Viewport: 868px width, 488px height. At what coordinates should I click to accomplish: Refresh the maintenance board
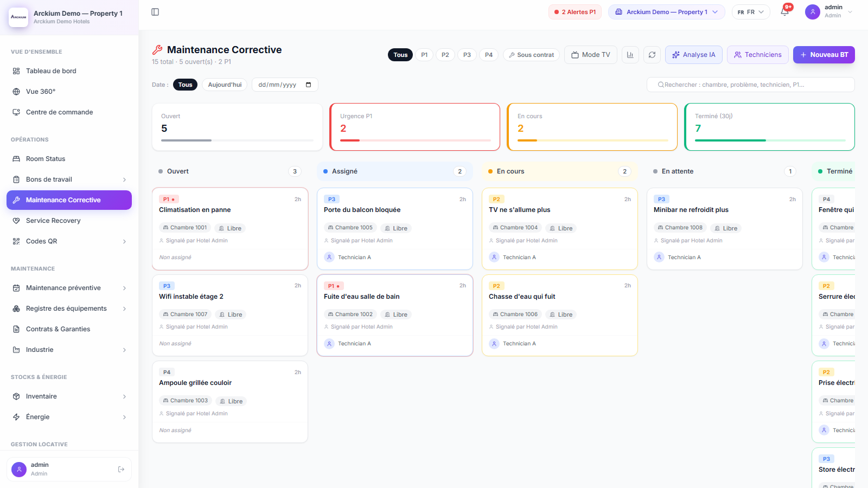click(x=652, y=55)
